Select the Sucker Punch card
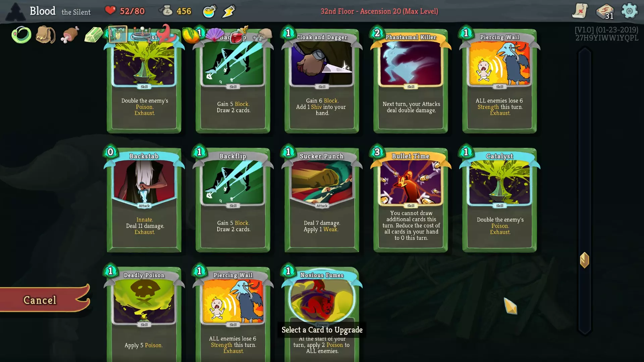This screenshot has width=644, height=362. [x=322, y=199]
